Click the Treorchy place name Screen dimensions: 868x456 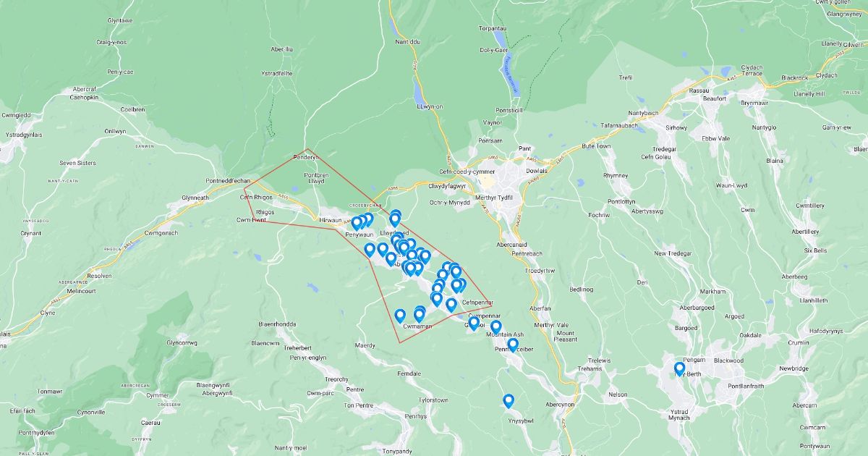click(x=337, y=379)
